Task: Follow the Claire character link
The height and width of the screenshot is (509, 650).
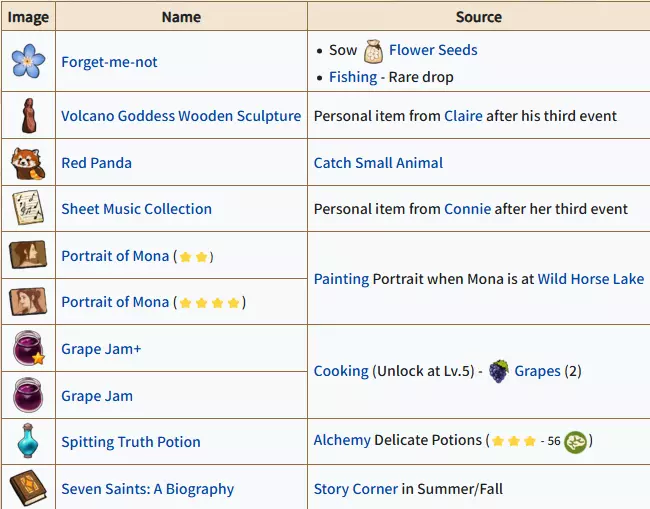Action: click(463, 116)
